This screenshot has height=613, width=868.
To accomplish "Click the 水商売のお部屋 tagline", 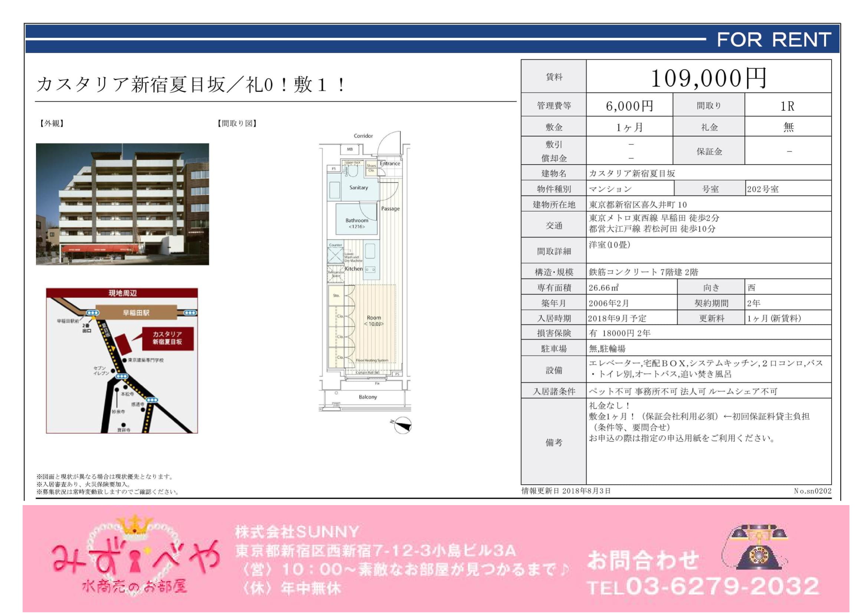I will [135, 587].
